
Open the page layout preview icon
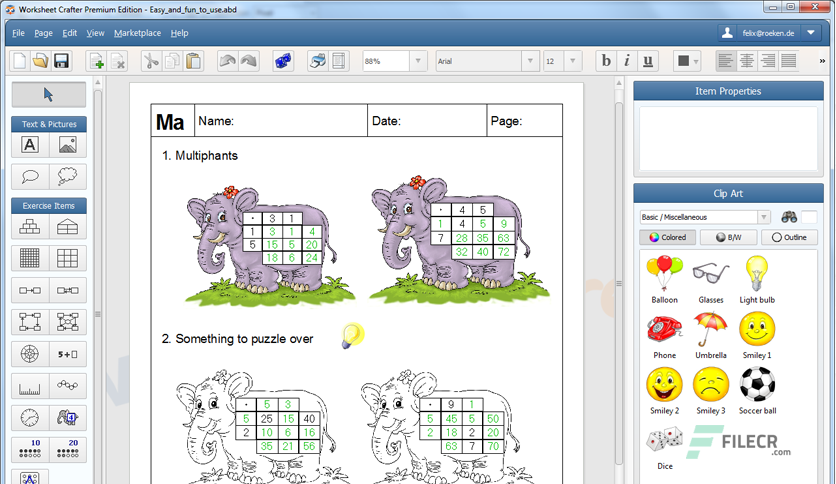(339, 61)
